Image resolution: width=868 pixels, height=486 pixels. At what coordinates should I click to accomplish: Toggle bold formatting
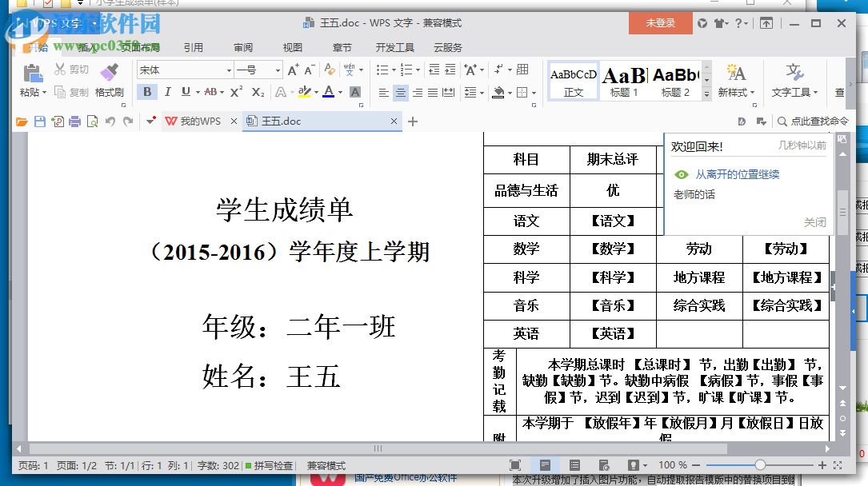pyautogui.click(x=148, y=92)
